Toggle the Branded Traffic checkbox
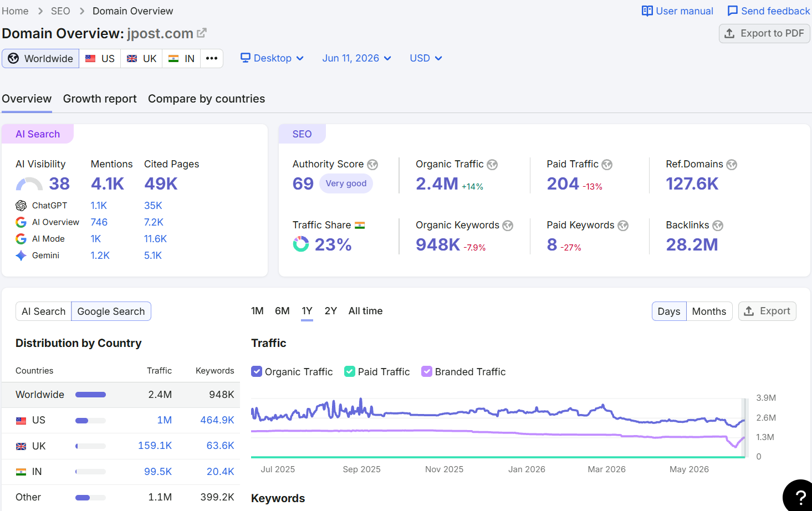Viewport: 812px width, 511px height. (427, 371)
